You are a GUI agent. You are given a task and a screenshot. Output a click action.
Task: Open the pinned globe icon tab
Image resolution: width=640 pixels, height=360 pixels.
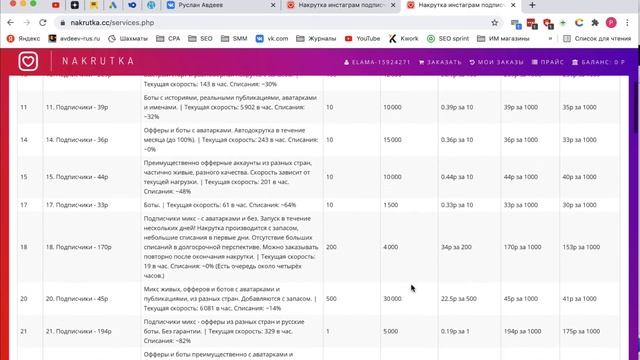151,5
